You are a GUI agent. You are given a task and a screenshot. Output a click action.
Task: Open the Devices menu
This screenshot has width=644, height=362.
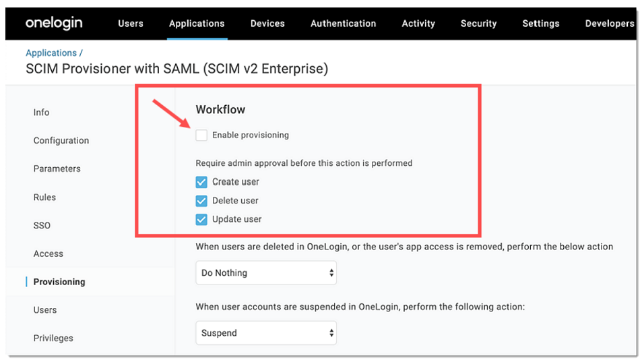pyautogui.click(x=267, y=24)
